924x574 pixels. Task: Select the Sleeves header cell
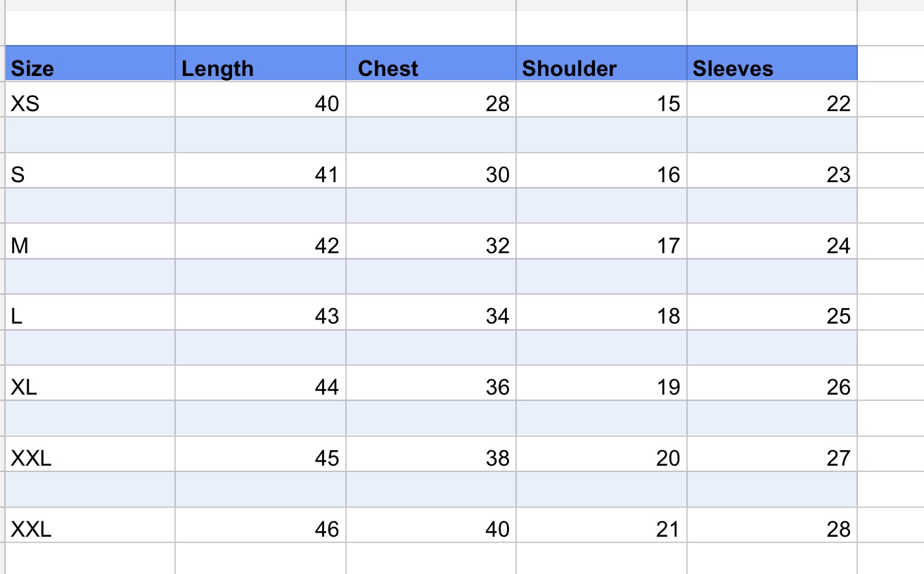771,64
